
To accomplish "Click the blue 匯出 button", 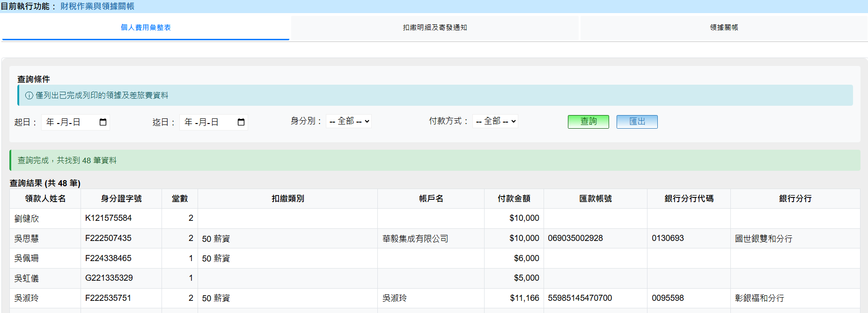I will click(637, 122).
